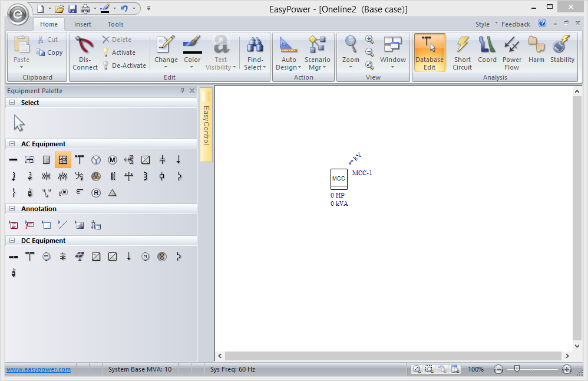This screenshot has height=381, width=588.
Task: Launch the Coord coordination analysis
Action: [x=487, y=50]
